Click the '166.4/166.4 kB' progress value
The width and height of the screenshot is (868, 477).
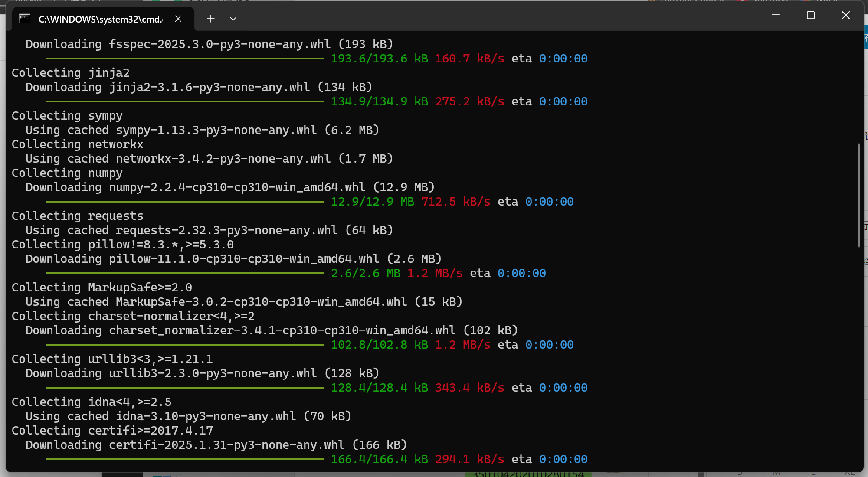pos(380,459)
